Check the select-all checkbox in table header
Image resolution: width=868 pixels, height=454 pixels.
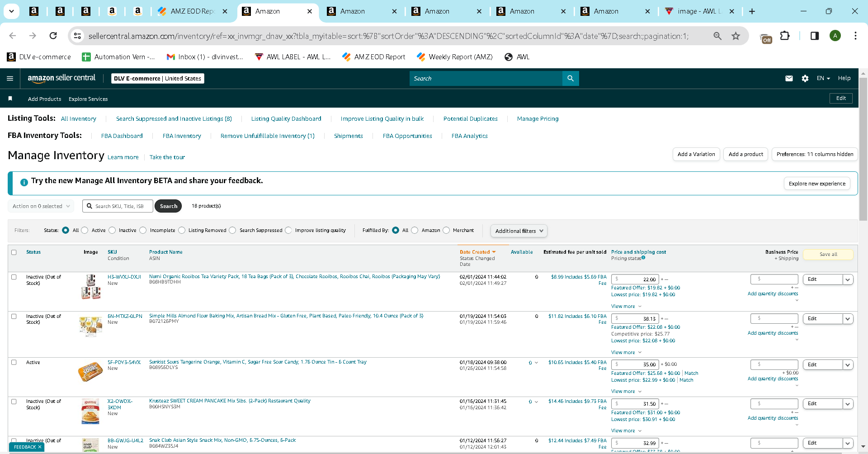pos(14,252)
